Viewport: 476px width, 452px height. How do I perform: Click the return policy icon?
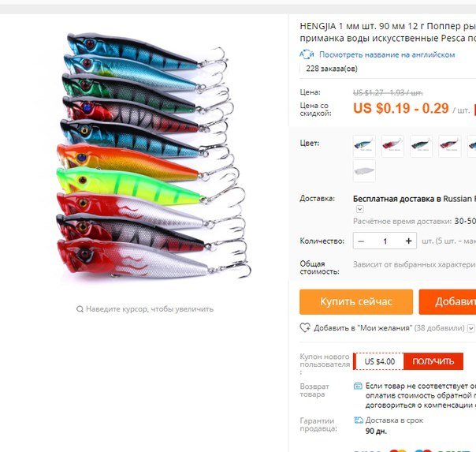pyautogui.click(x=359, y=386)
